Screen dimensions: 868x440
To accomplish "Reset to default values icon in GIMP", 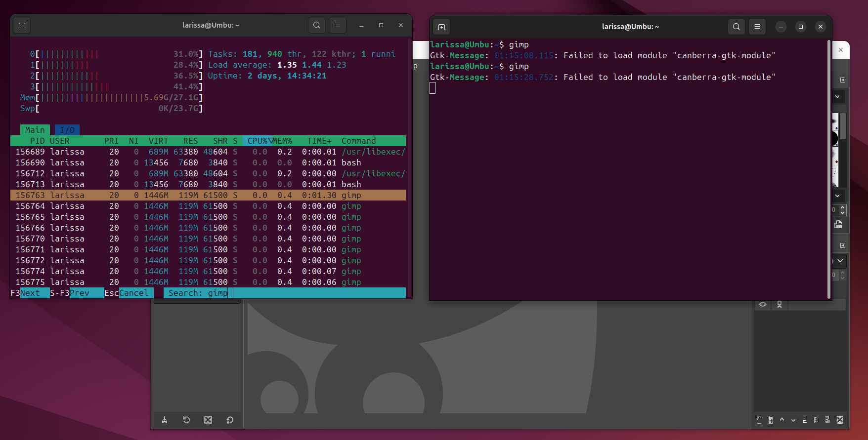I will coord(230,420).
